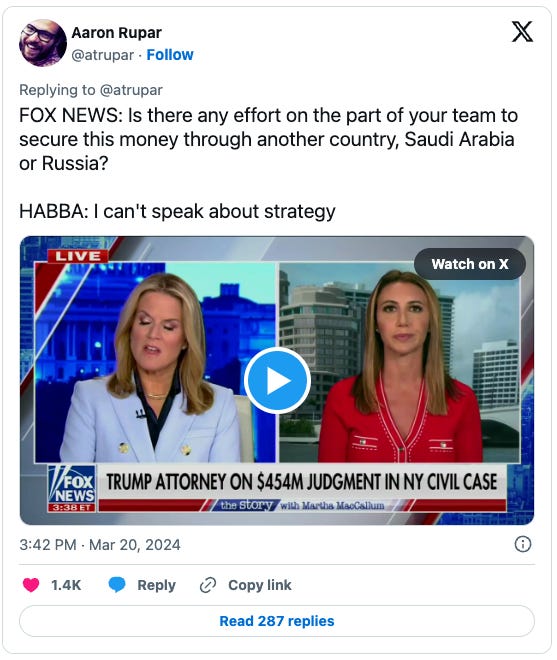Click the Copy link text

(x=260, y=585)
